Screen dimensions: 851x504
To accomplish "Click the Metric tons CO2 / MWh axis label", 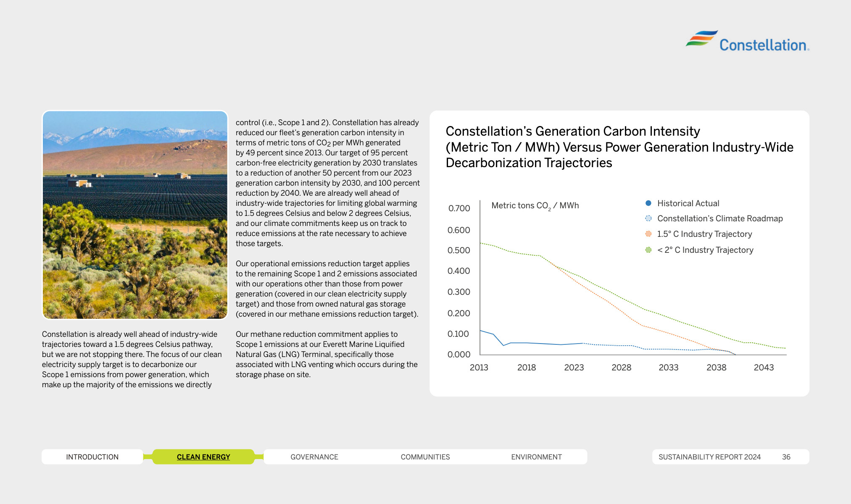I will click(x=535, y=206).
